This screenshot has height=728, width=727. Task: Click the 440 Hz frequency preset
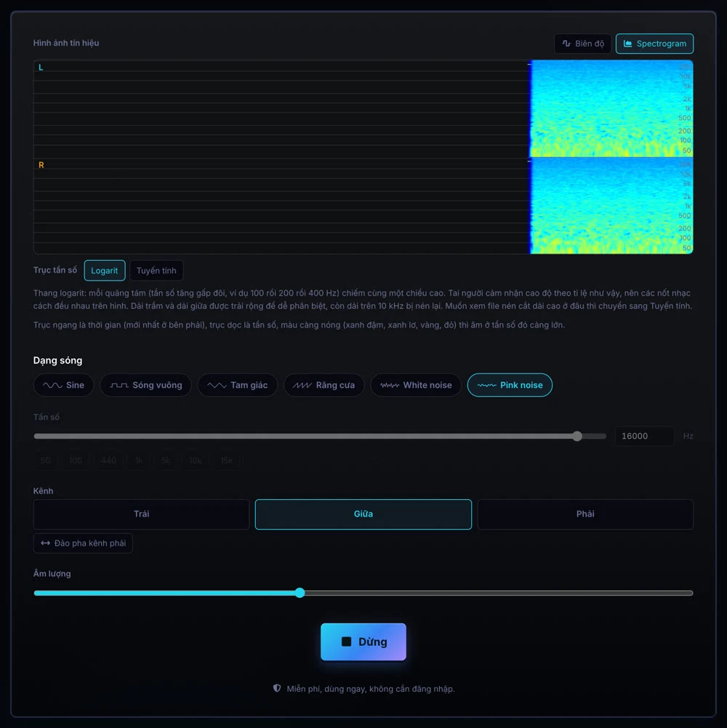click(109, 461)
